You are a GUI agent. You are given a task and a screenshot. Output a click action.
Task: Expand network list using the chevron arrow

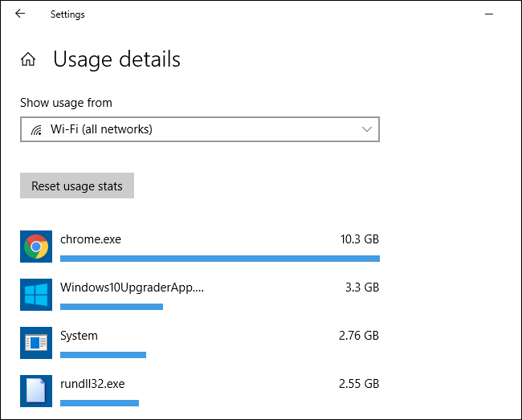[x=367, y=129]
